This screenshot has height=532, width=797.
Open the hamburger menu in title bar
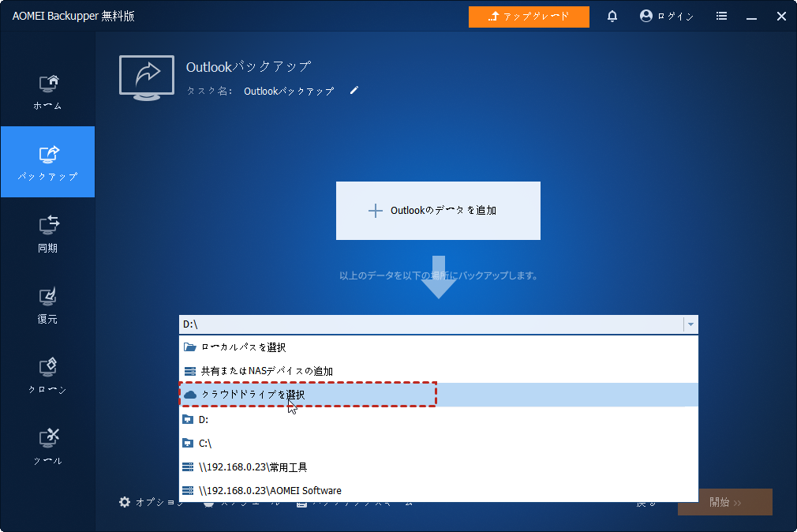click(x=721, y=17)
